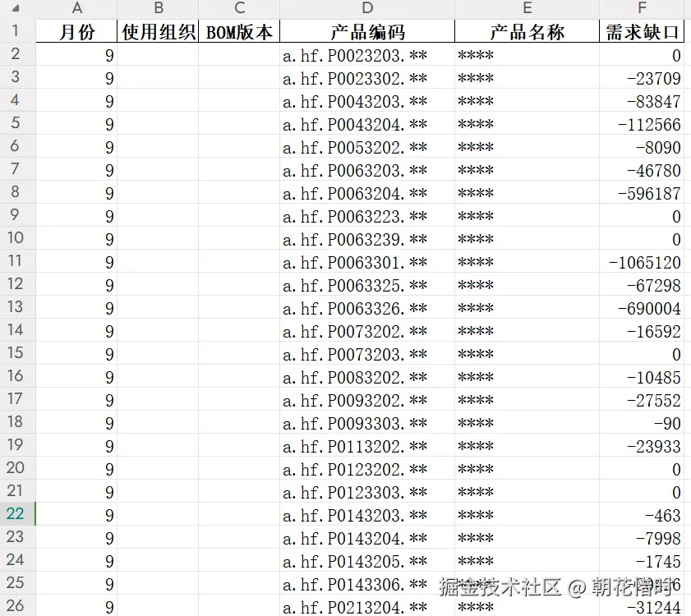Select cell a.hf.P0083202.**
Screen dimensions: 691x616
367,376
